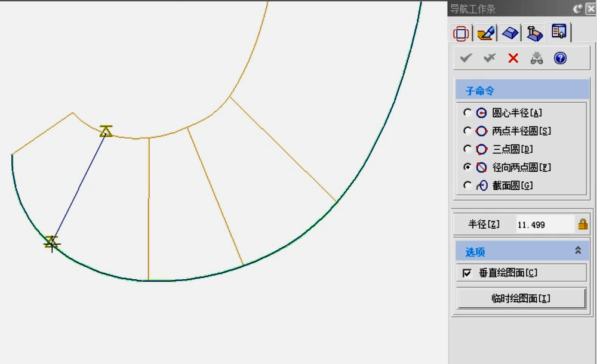This screenshot has width=597, height=364.
Task: Click the radial two-point circle icon
Action: tap(482, 168)
